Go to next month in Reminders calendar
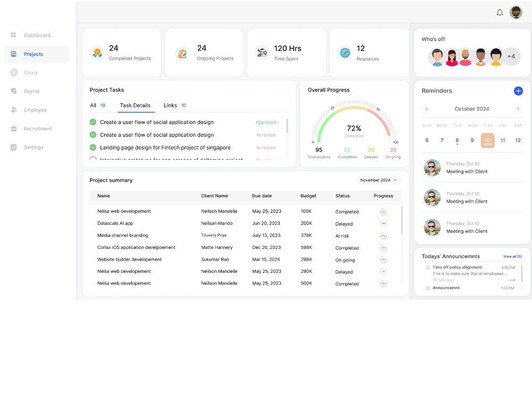532x399 pixels. tap(518, 109)
